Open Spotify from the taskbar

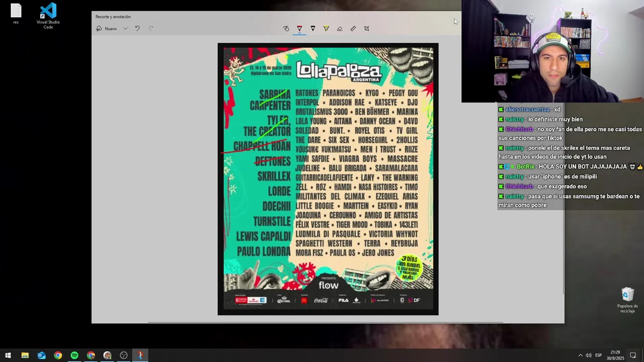click(74, 355)
